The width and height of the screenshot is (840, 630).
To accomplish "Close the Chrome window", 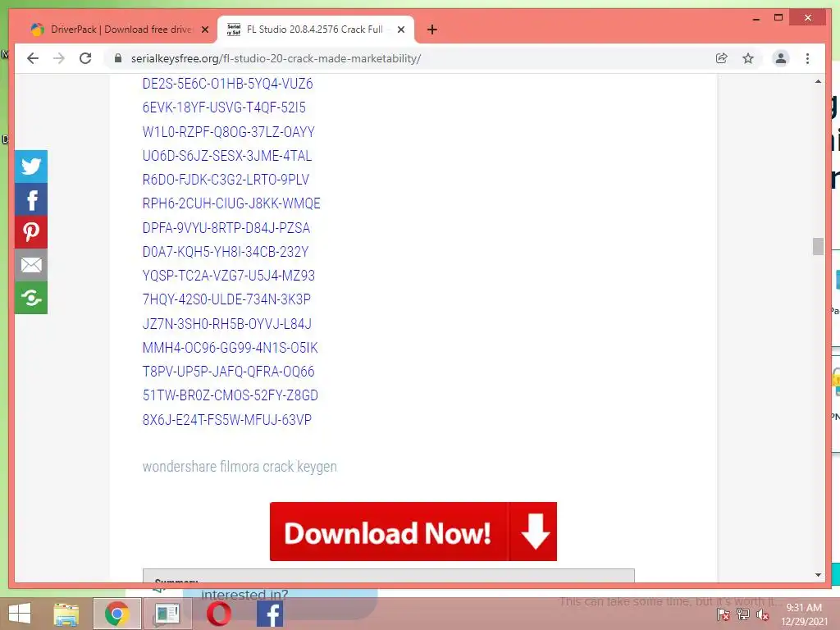I will pyautogui.click(x=808, y=18).
